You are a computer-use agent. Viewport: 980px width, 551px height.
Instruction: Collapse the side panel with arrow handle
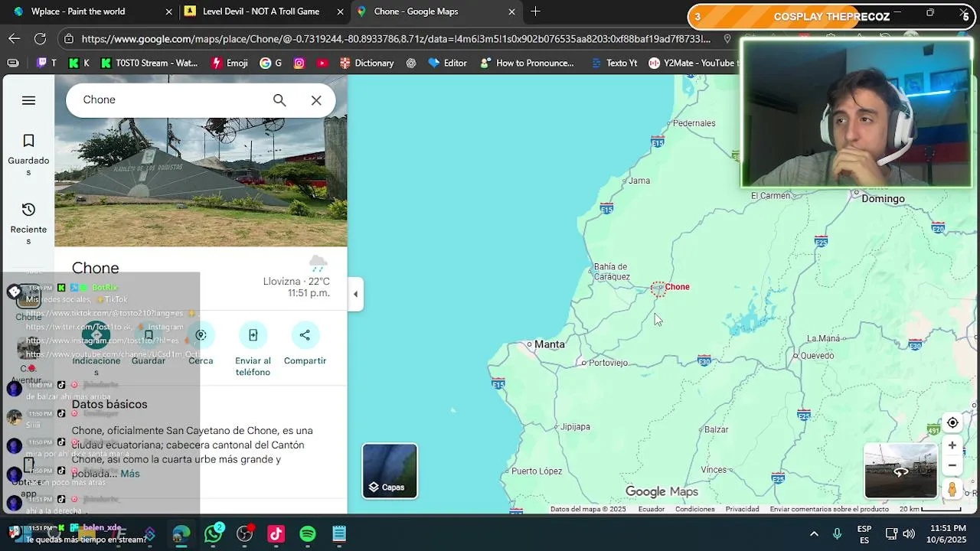pos(355,295)
